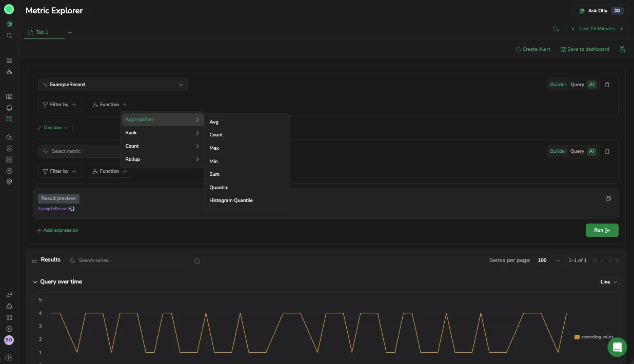634x364 pixels.
Task: Open the speedometer gauge sidebar icon
Action: [9, 137]
